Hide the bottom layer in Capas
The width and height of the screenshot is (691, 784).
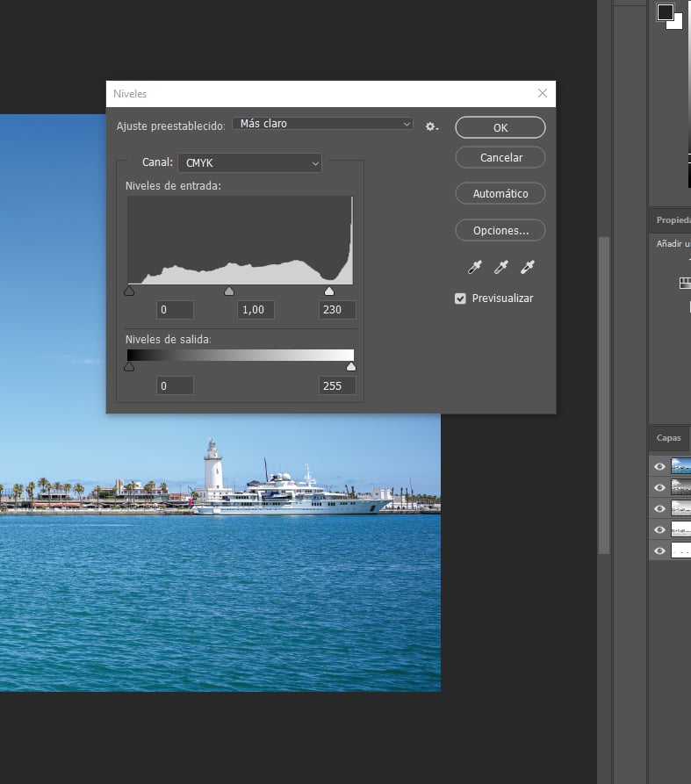[660, 551]
